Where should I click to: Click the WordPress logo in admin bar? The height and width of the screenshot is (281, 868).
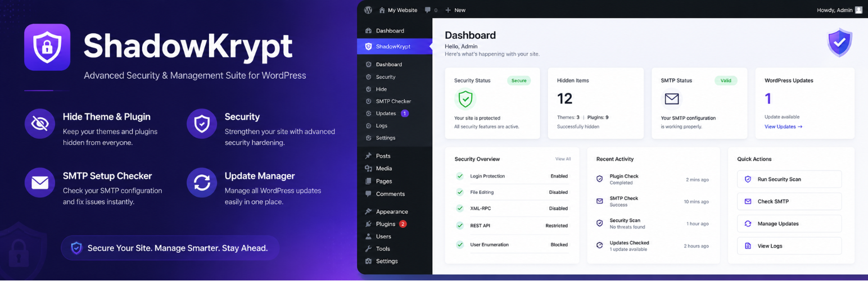tap(368, 10)
